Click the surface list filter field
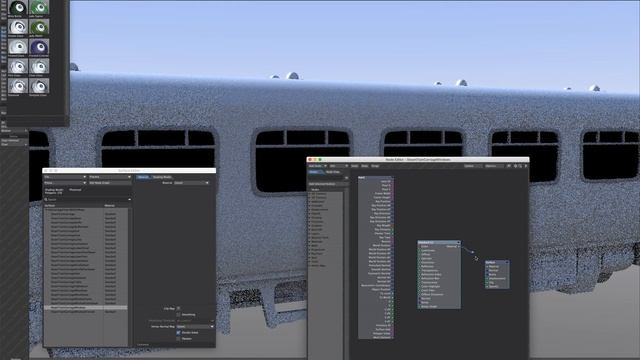The height and width of the screenshot is (360, 640). [88, 200]
